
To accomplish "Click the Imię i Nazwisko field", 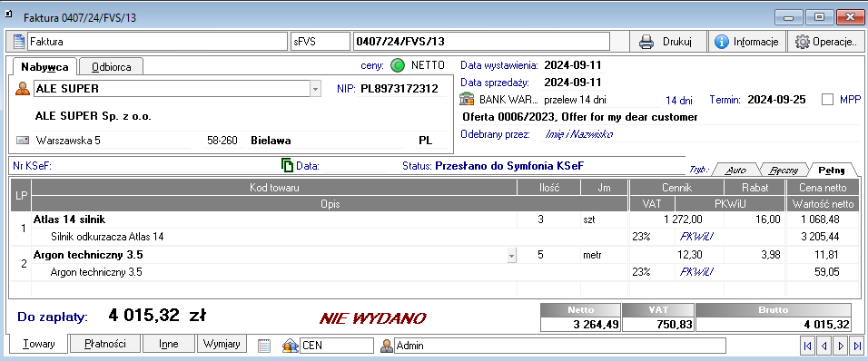I will (578, 133).
